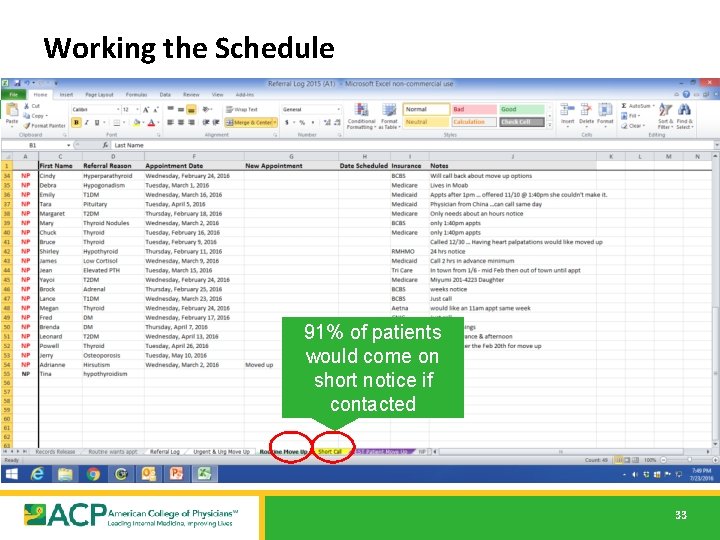Open Format as Table gallery
This screenshot has height=540, width=720.
pyautogui.click(x=389, y=116)
